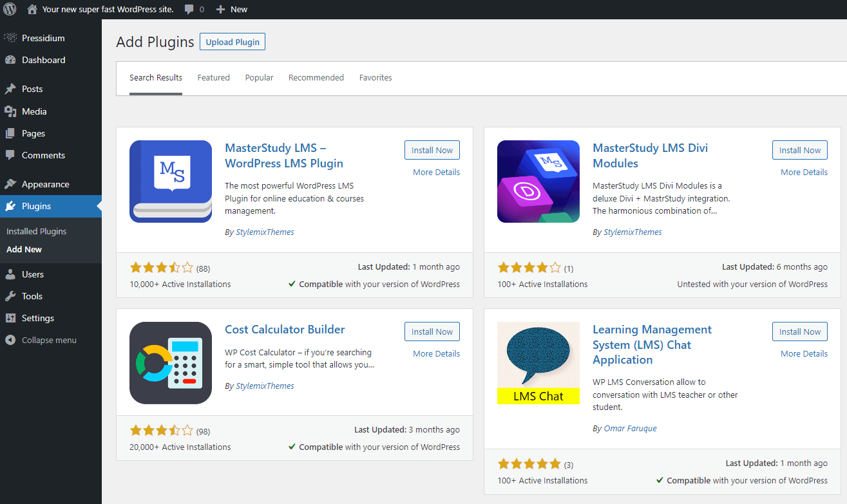Click the Omar Faruque author link

coord(631,429)
